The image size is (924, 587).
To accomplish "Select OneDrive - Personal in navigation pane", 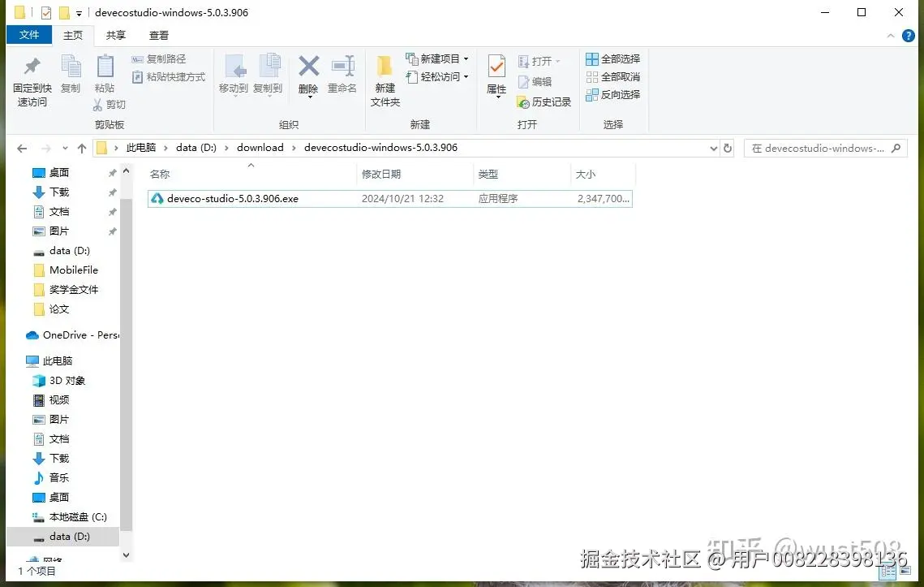I will tap(72, 335).
